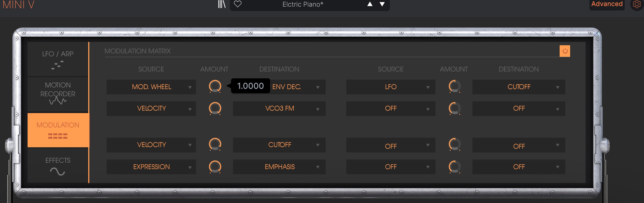Switch to the LFO / ARP tab

click(58, 59)
